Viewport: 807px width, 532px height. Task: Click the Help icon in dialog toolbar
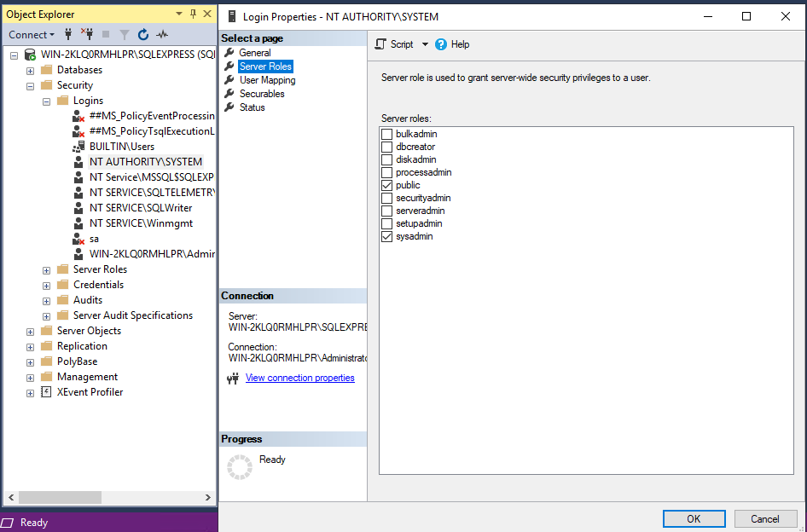pos(441,44)
